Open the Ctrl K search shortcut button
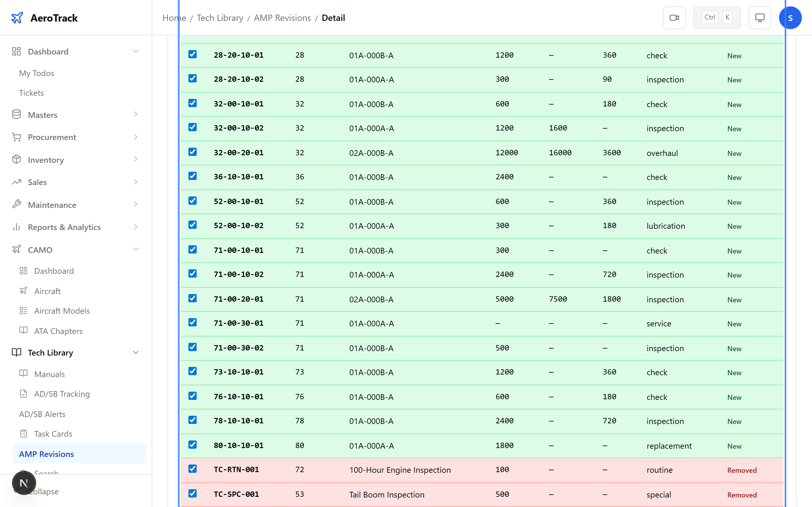Viewport: 812px width, 507px height. tap(717, 17)
